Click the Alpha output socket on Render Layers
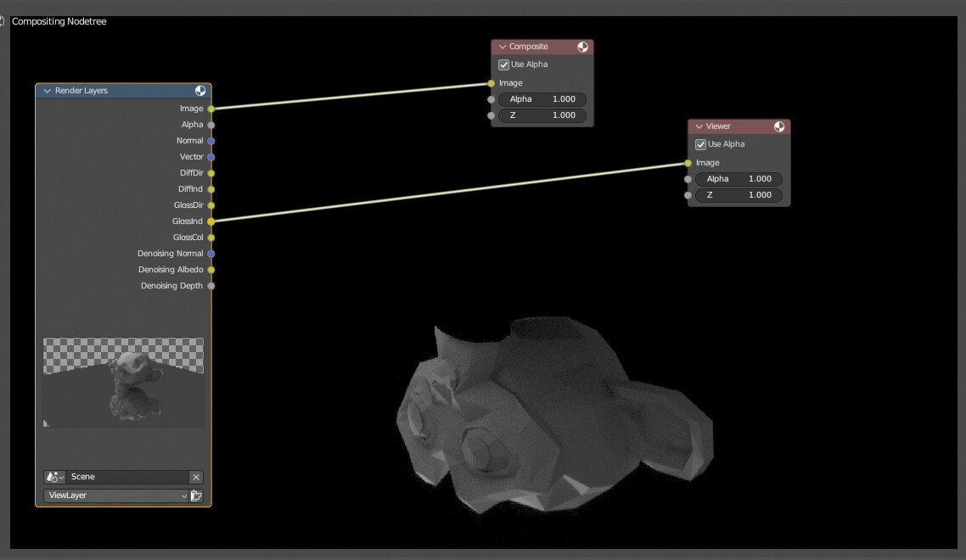This screenshot has width=966, height=560. 211,125
